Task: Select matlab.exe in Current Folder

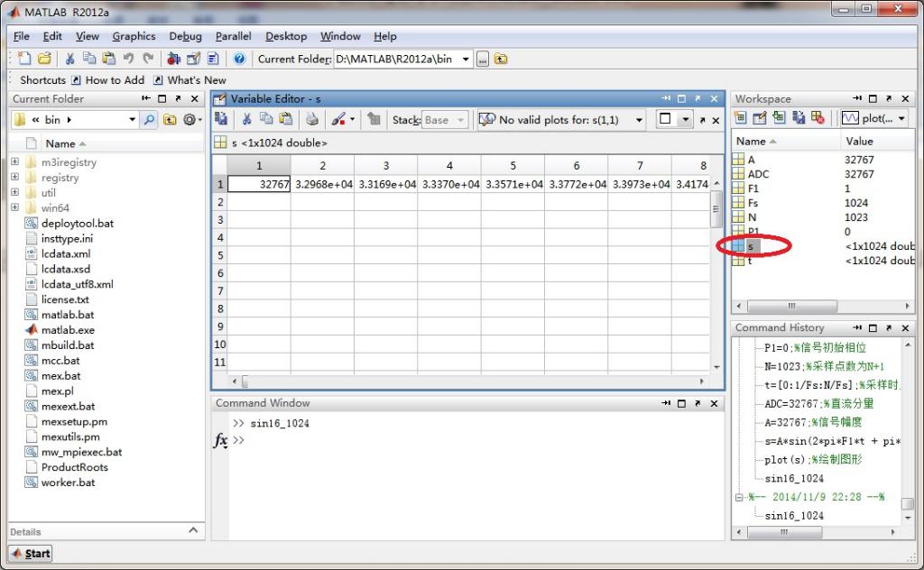Action: click(x=68, y=330)
